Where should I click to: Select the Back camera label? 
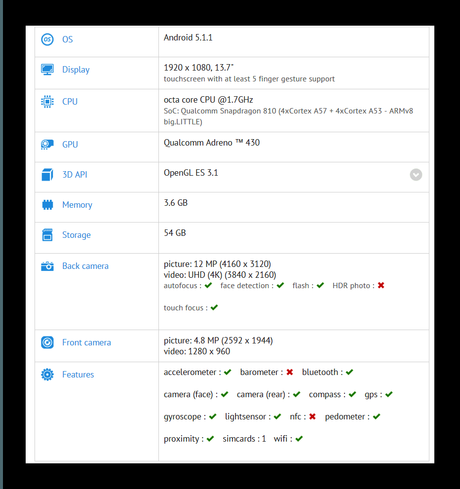click(85, 266)
